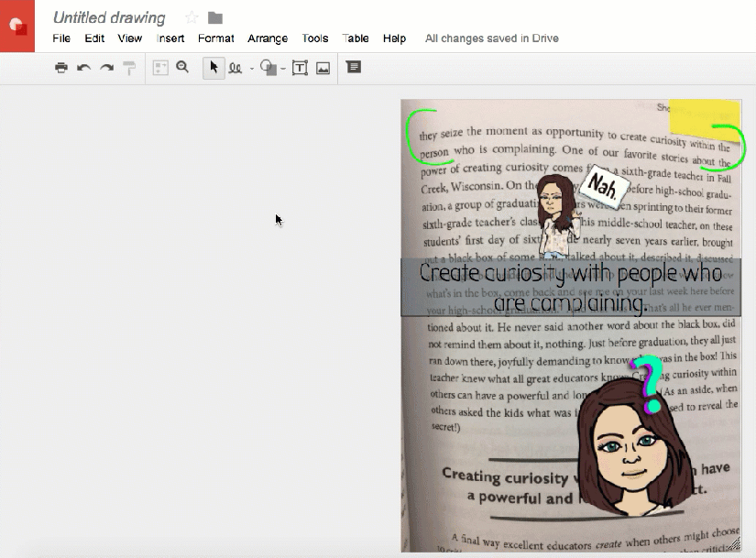The height and width of the screenshot is (558, 756).
Task: Open the Insert menu
Action: click(x=170, y=38)
